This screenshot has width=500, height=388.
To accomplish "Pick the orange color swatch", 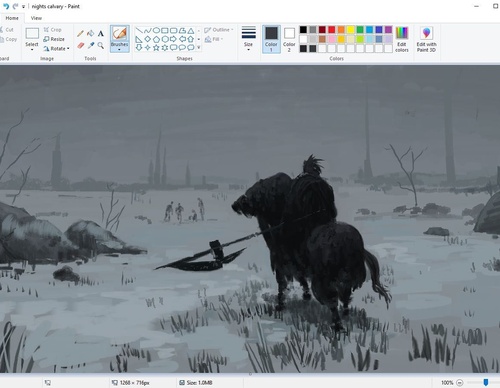I will 341,30.
